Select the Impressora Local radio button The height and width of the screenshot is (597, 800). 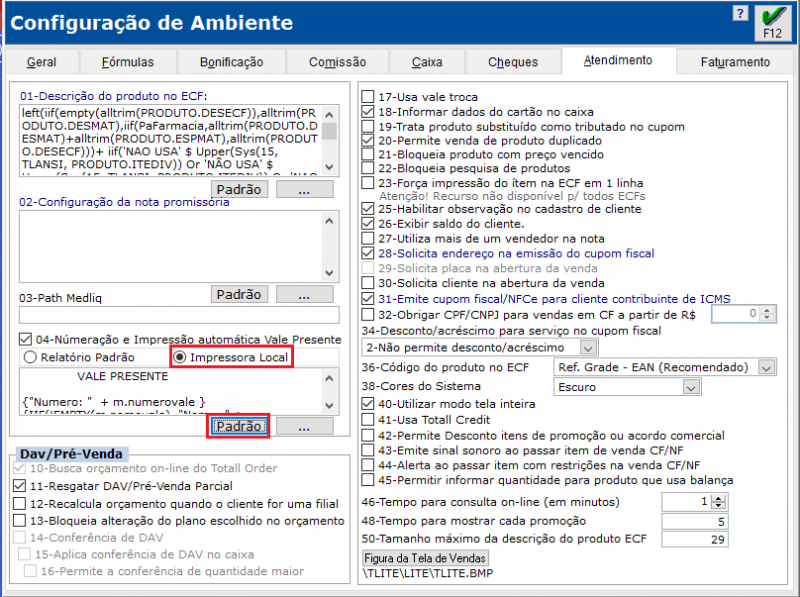181,357
